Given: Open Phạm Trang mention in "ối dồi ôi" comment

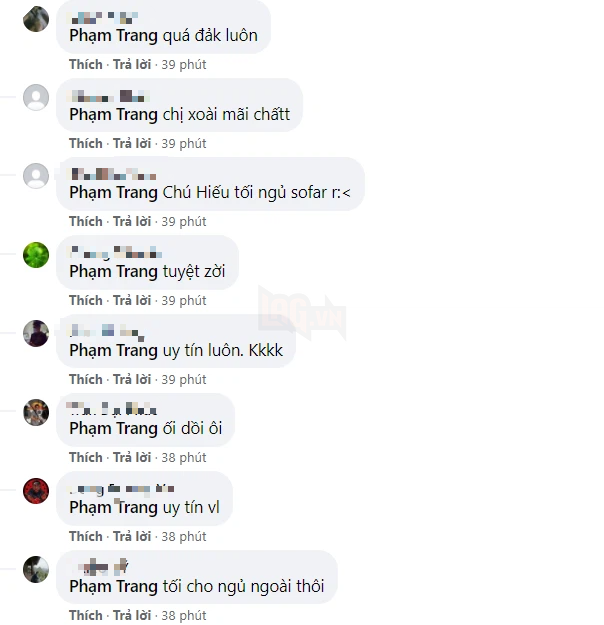Looking at the screenshot, I should (114, 429).
